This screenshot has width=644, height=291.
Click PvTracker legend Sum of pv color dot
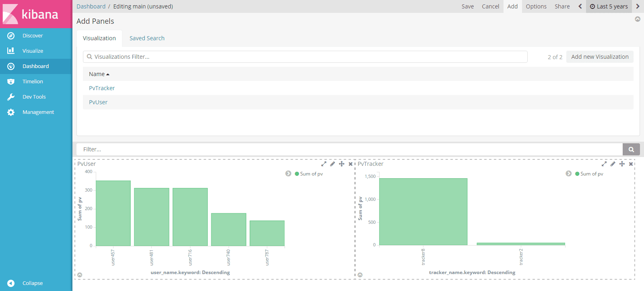[577, 174]
